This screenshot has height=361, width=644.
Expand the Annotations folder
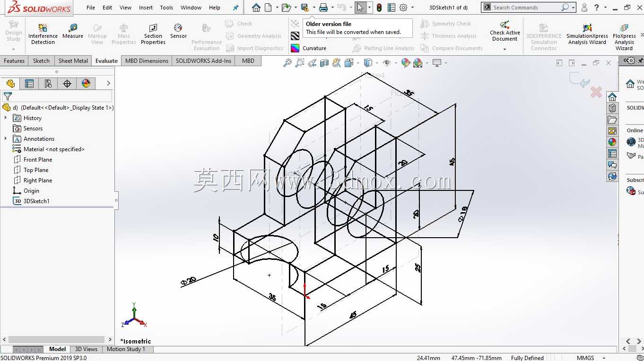tap(6, 139)
